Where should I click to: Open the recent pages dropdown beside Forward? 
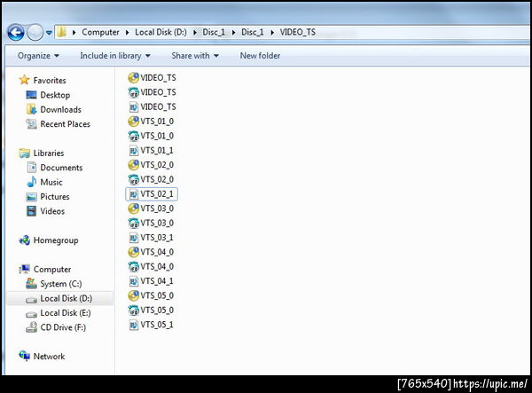[x=49, y=33]
